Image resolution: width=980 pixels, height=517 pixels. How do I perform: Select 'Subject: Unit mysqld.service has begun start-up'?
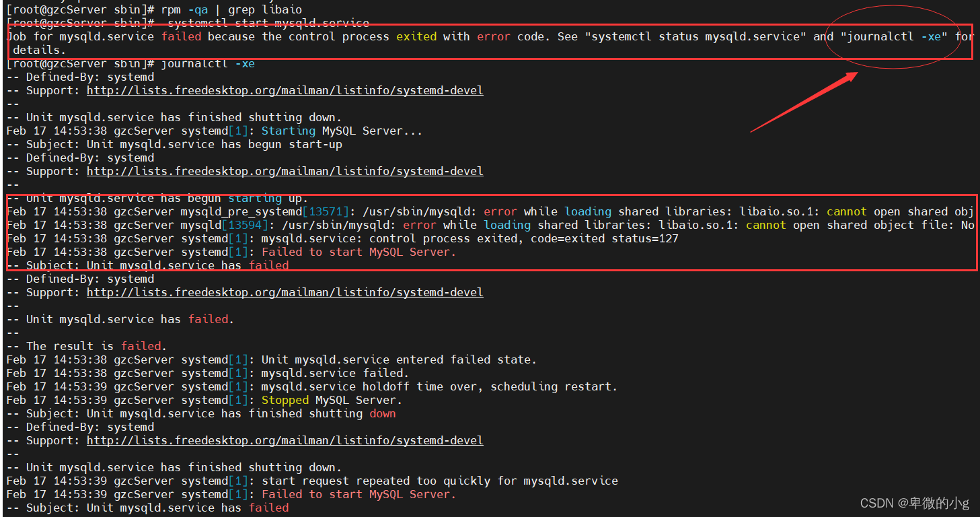184,144
